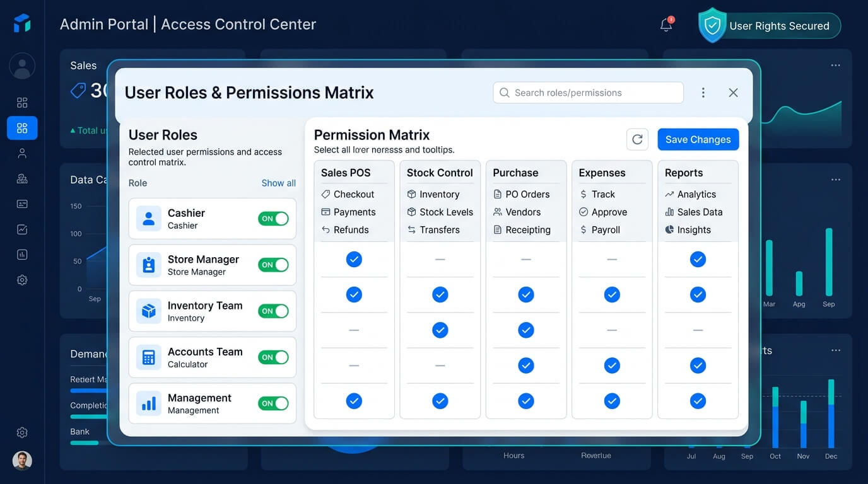Click the Stock Levels permission label
Screen dimensions: 868x484
coord(446,212)
